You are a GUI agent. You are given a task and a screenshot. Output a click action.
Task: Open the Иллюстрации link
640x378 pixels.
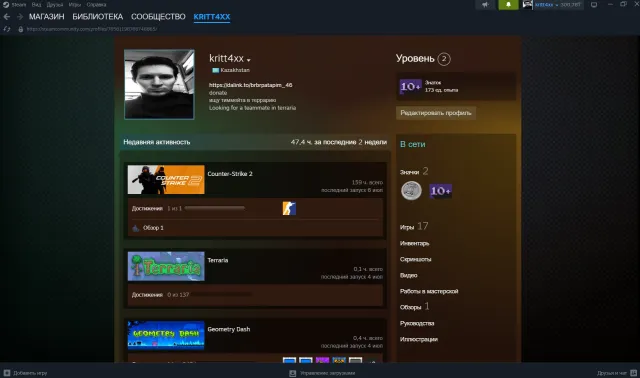click(x=419, y=339)
